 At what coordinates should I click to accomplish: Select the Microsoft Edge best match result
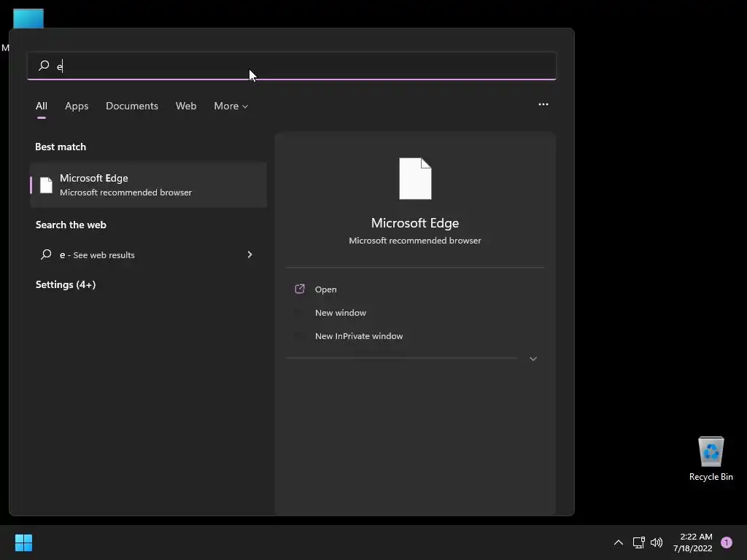149,184
